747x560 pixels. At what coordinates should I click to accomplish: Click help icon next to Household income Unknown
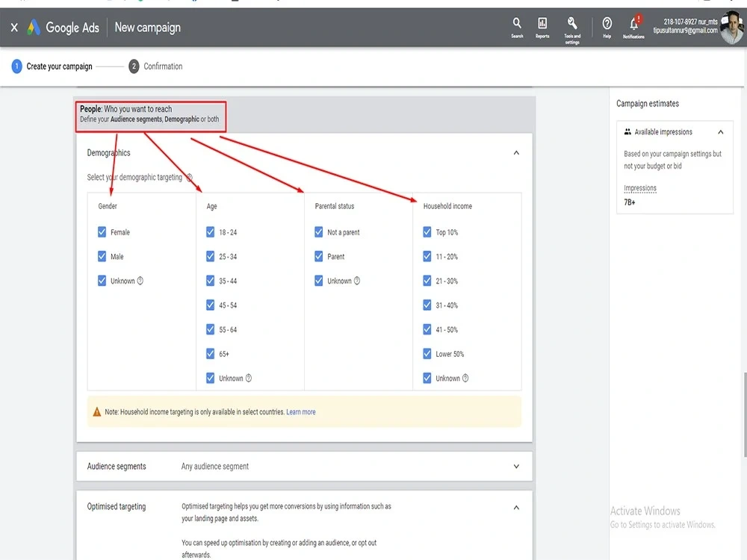[465, 378]
